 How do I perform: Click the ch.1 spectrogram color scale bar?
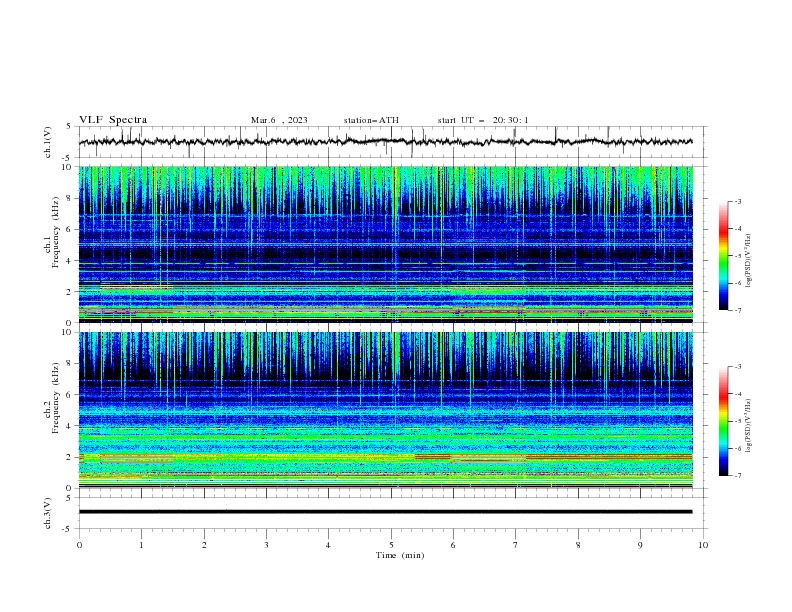click(724, 256)
